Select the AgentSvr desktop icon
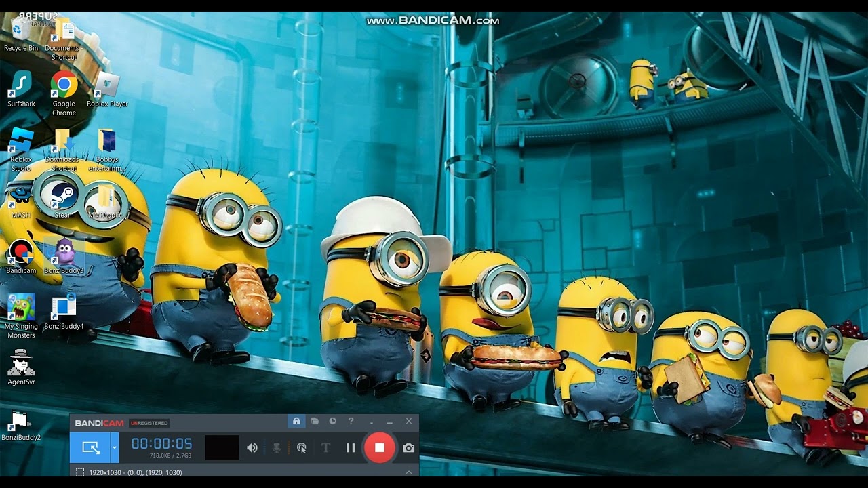Screen dimensions: 868x488 pyautogui.click(x=21, y=367)
